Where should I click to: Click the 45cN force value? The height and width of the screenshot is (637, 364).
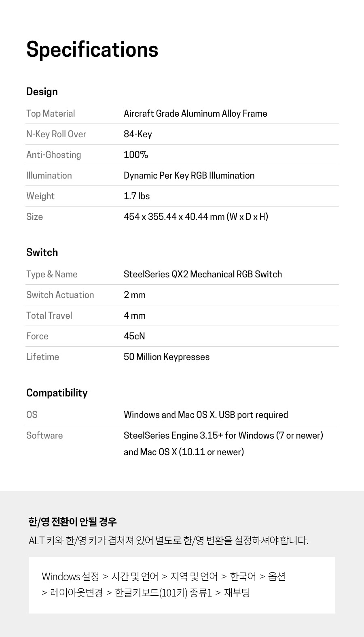134,336
